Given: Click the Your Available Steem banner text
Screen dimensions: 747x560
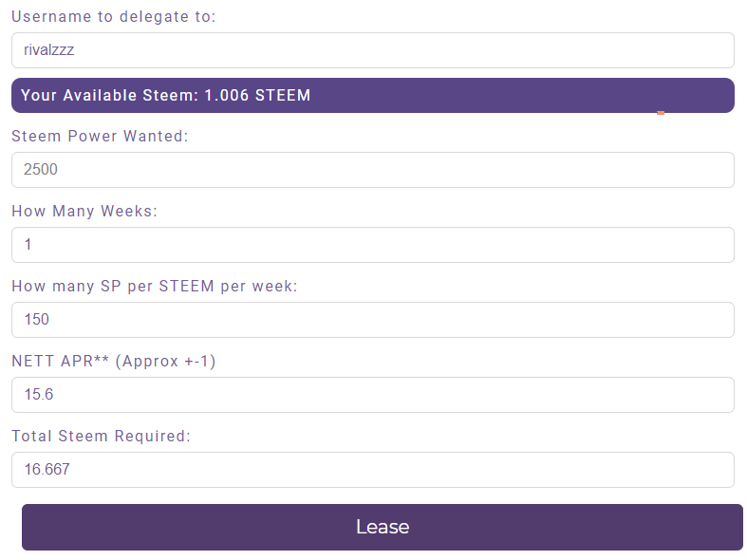Looking at the screenshot, I should [x=165, y=95].
